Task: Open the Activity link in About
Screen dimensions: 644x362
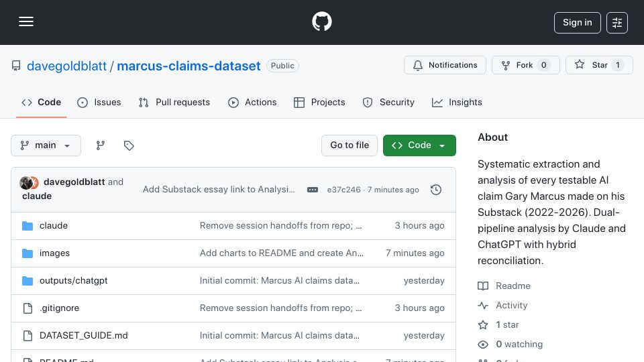Action: (511, 306)
